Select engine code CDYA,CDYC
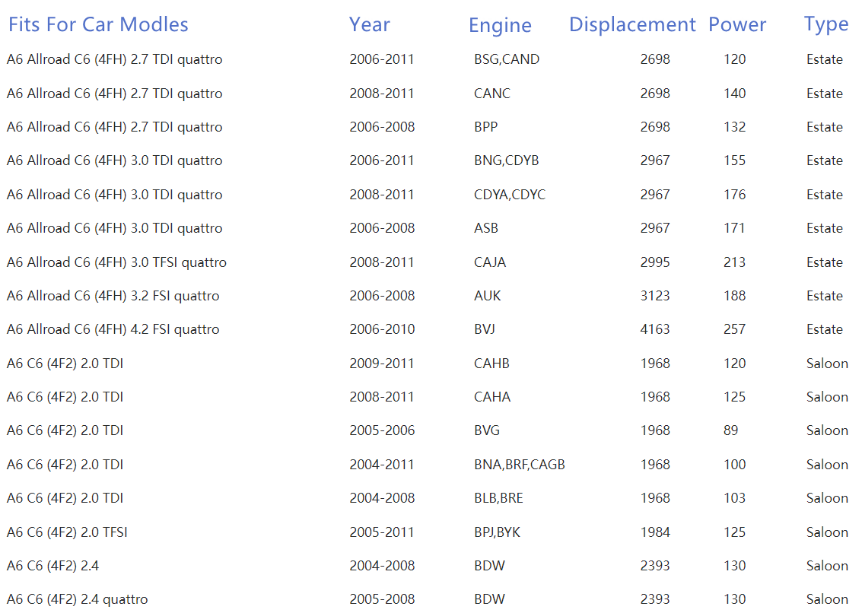 click(509, 195)
